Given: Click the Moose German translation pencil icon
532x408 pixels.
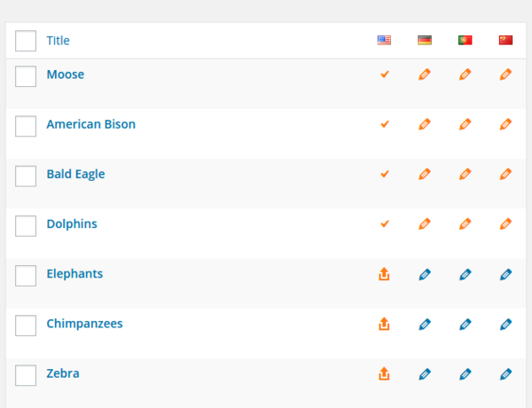Looking at the screenshot, I should pos(425,75).
